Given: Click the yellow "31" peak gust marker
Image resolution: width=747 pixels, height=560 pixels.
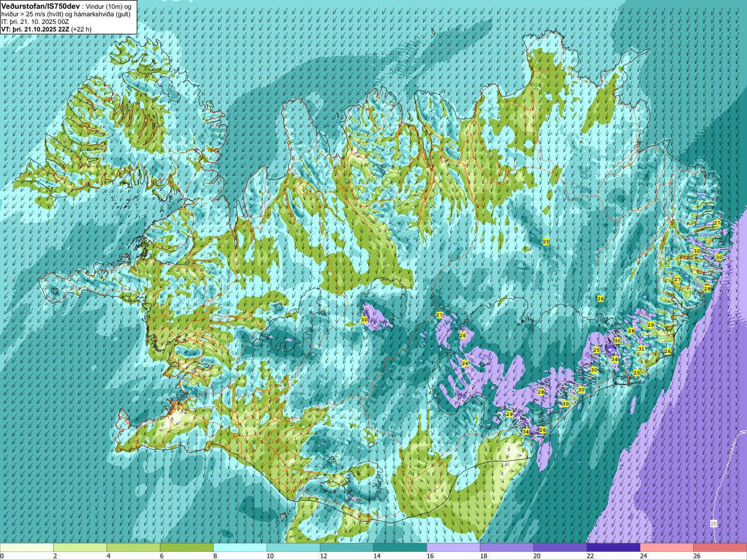Looking at the screenshot, I should (x=641, y=349).
